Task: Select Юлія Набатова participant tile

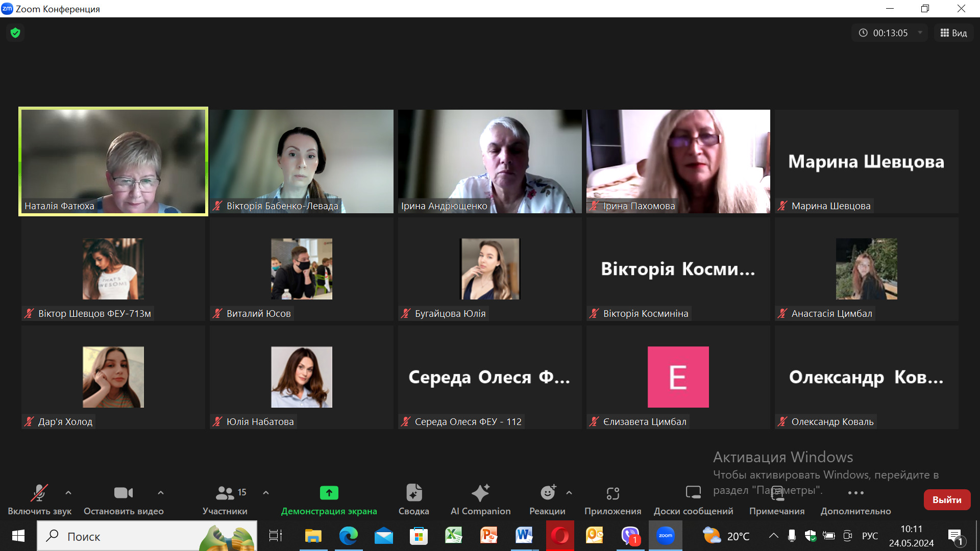Action: [x=301, y=378]
